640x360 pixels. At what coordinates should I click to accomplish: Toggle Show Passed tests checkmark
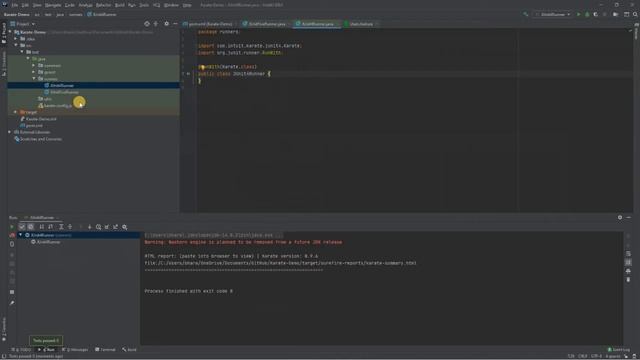pyautogui.click(x=22, y=227)
